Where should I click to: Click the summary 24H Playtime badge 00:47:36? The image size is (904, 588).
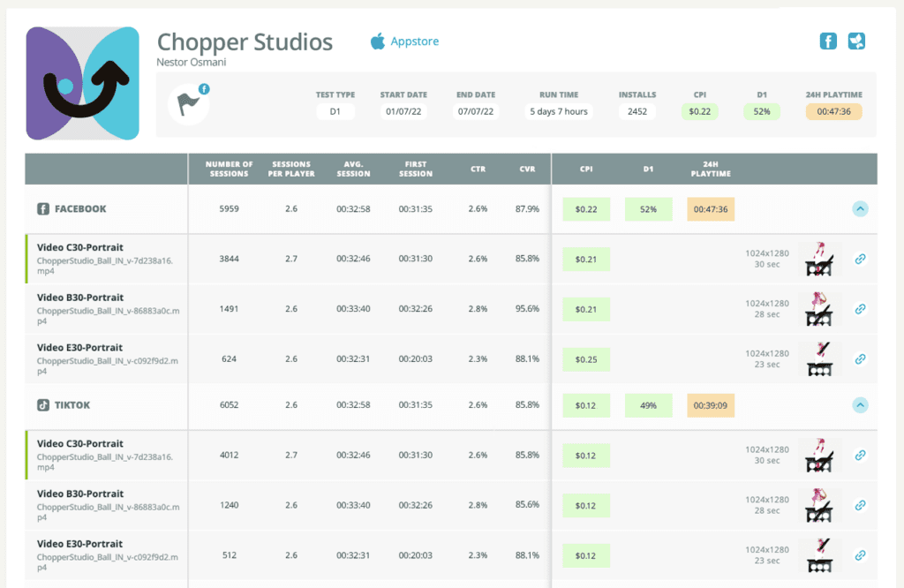[x=833, y=111]
